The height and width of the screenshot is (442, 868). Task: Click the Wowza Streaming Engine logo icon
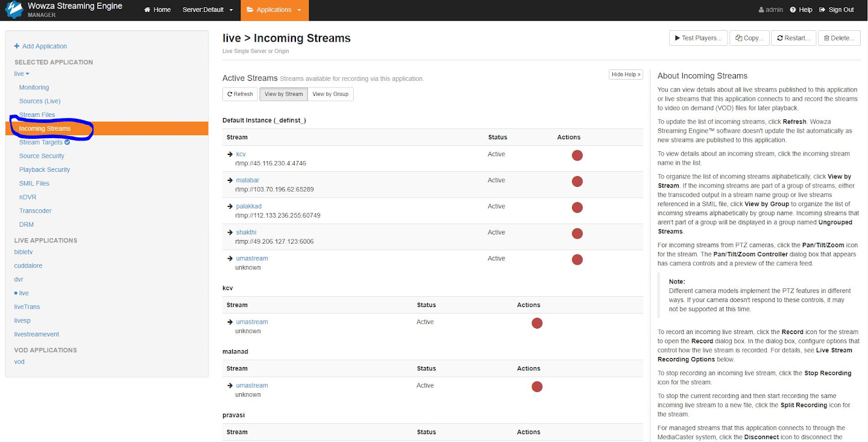coord(13,10)
